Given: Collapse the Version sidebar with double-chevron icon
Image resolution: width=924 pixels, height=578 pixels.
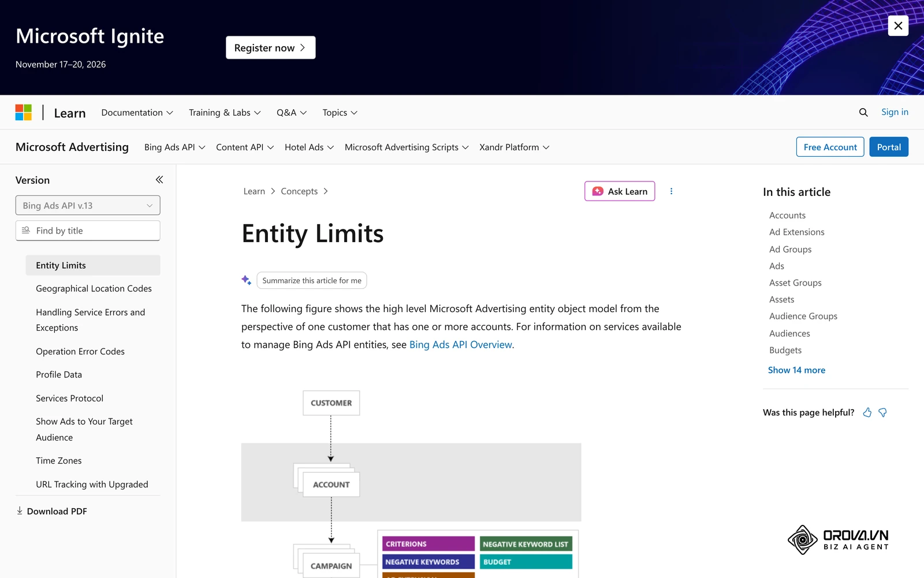Looking at the screenshot, I should (159, 180).
